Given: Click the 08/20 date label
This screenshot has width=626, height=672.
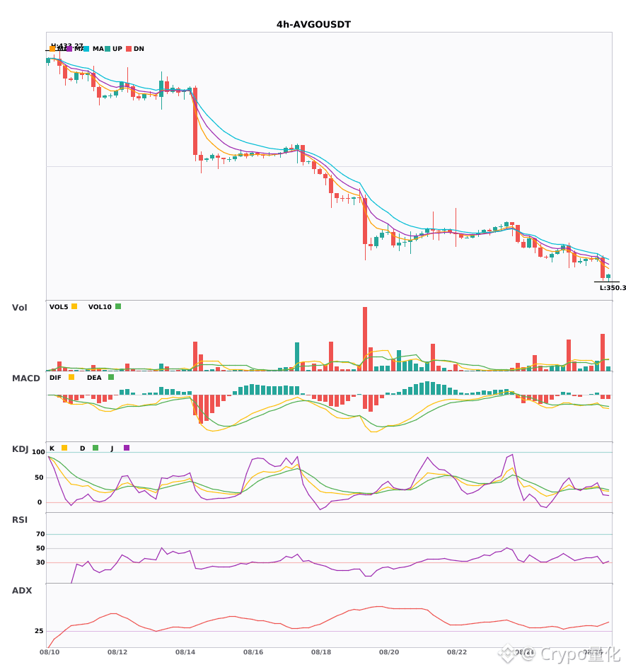Looking at the screenshot, I should pos(389,652).
